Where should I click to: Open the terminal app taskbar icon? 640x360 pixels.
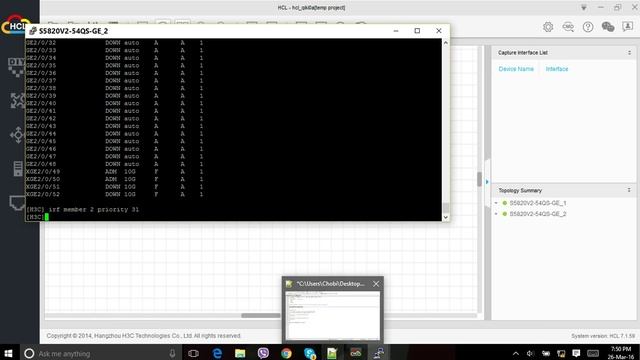379,353
